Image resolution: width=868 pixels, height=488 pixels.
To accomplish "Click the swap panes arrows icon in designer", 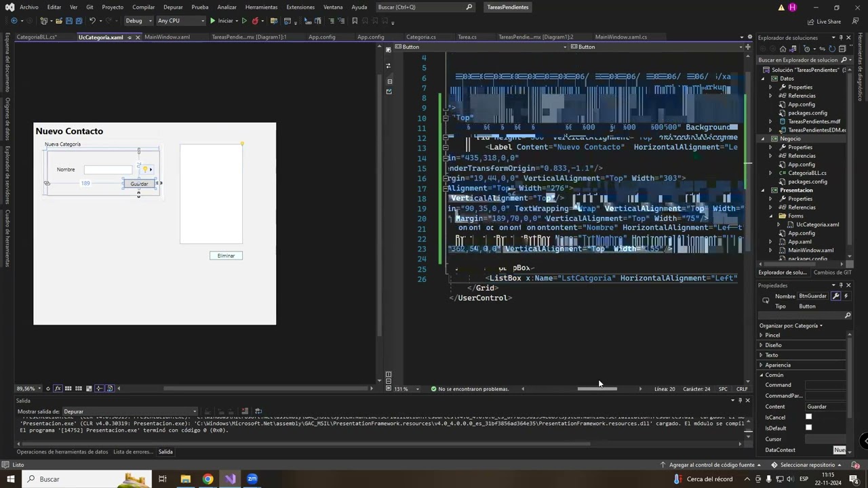I will click(389, 66).
